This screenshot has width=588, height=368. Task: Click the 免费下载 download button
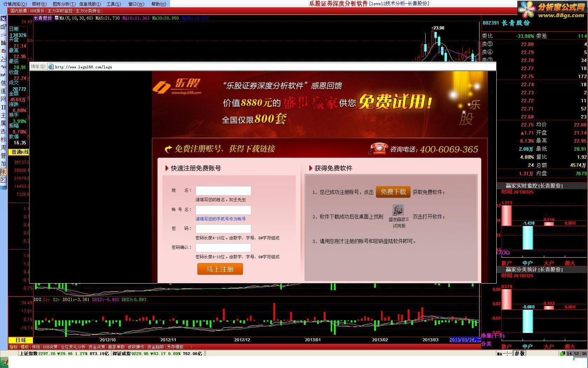pos(393,192)
